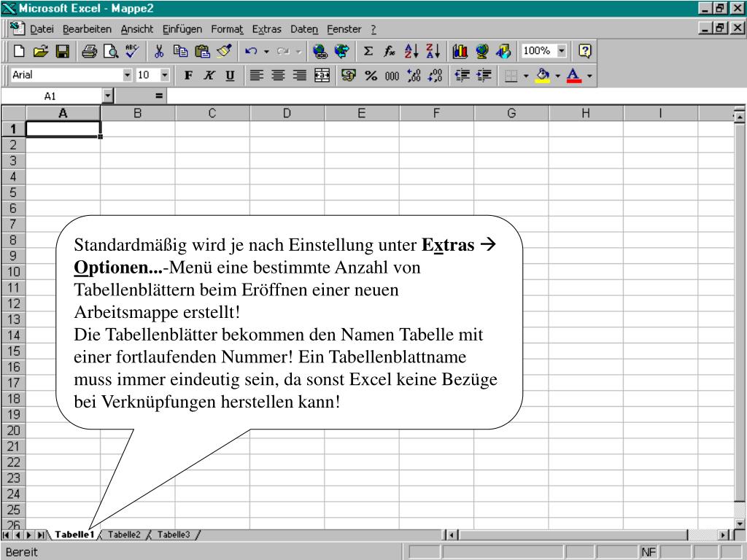This screenshot has width=747, height=560.
Task: Decrease decimal places icon
Action: point(435,75)
